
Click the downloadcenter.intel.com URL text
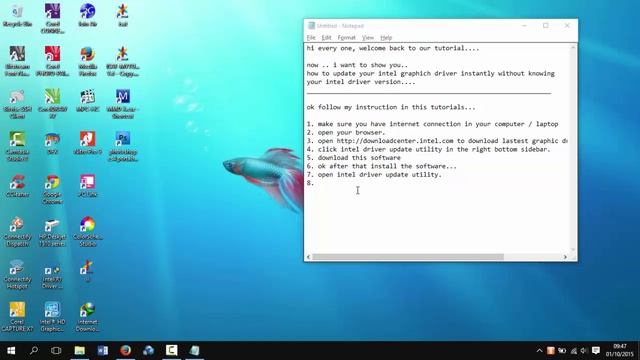[395, 141]
